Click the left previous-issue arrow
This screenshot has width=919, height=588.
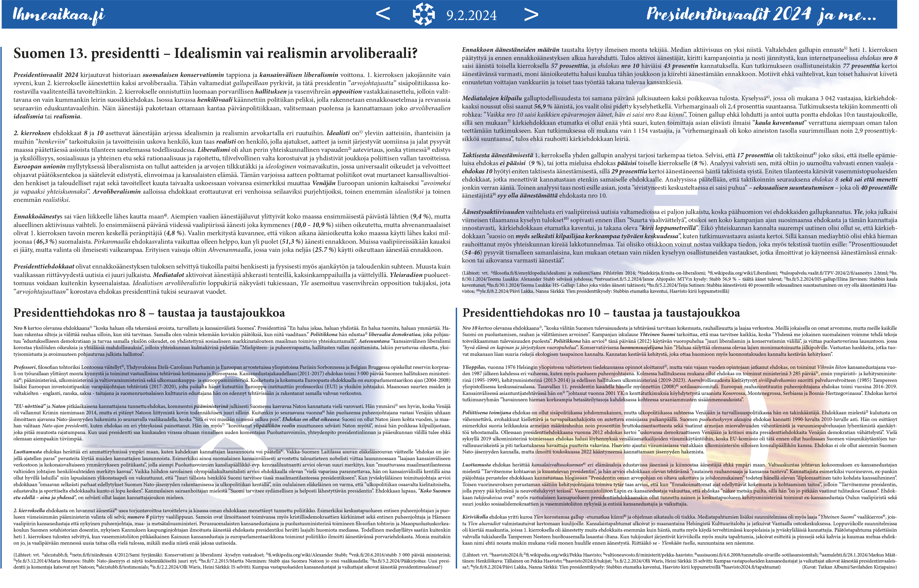383,14
